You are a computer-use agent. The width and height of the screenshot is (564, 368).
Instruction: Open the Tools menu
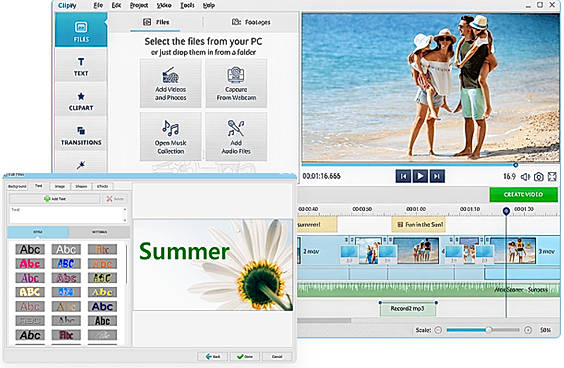point(187,5)
